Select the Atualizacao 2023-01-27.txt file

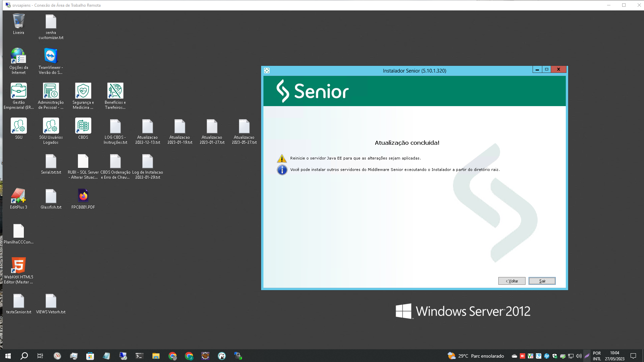coord(212,131)
